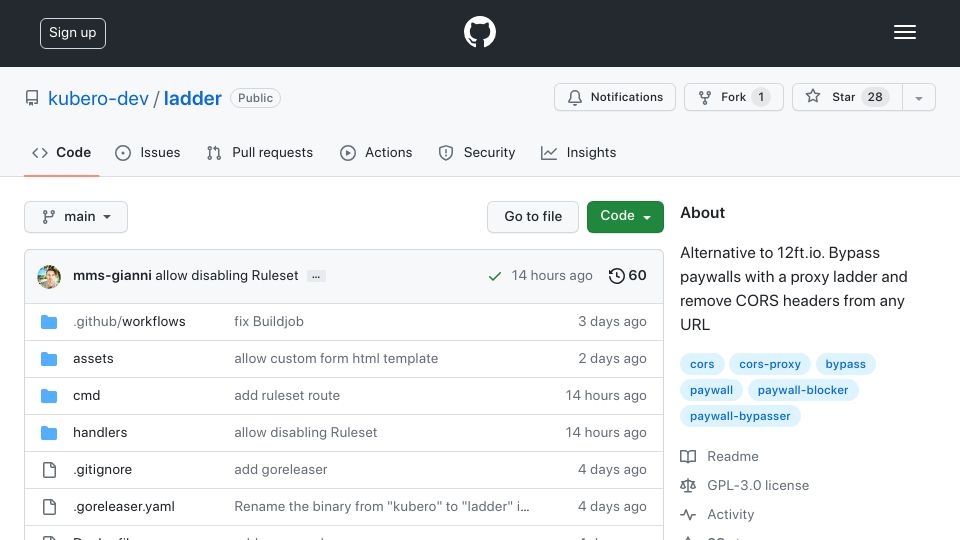Screen dimensions: 960x540
Task: Select the paywall-bypasser topic tag
Action: tap(740, 416)
